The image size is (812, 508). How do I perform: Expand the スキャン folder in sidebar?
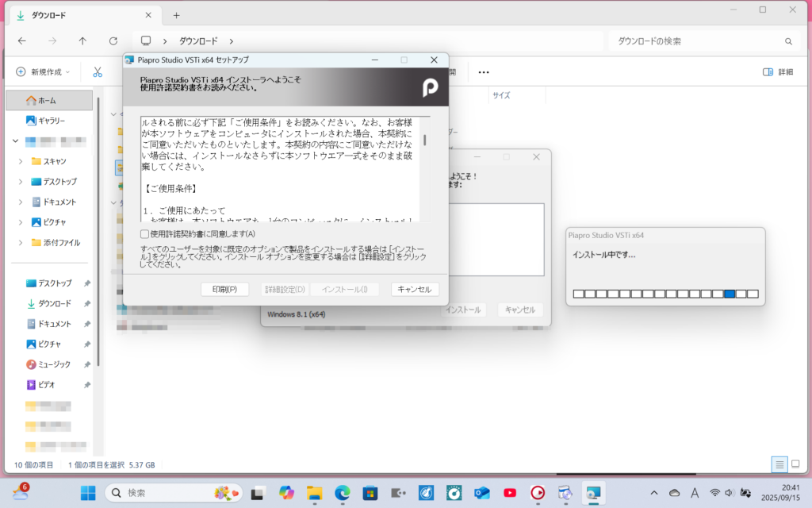[21, 161]
